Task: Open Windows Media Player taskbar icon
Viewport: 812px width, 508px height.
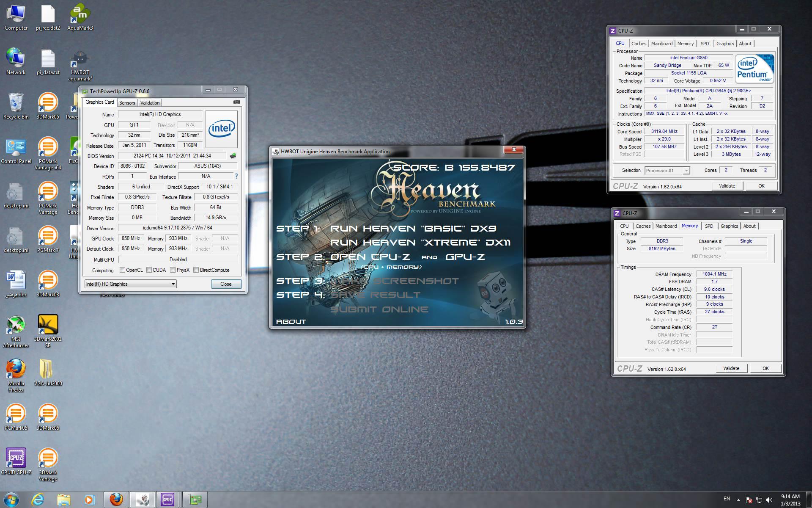Action: click(89, 500)
